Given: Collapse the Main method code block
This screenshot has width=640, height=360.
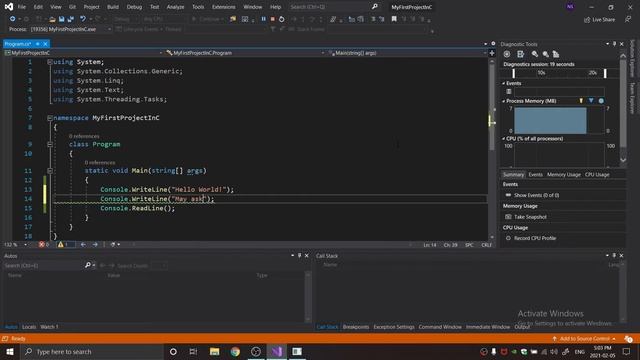Looking at the screenshot, I should point(50,171).
